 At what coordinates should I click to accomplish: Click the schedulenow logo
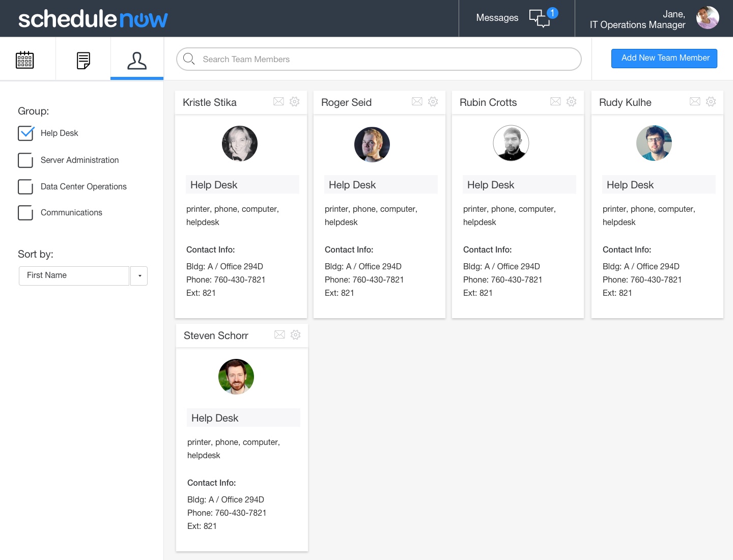tap(93, 19)
